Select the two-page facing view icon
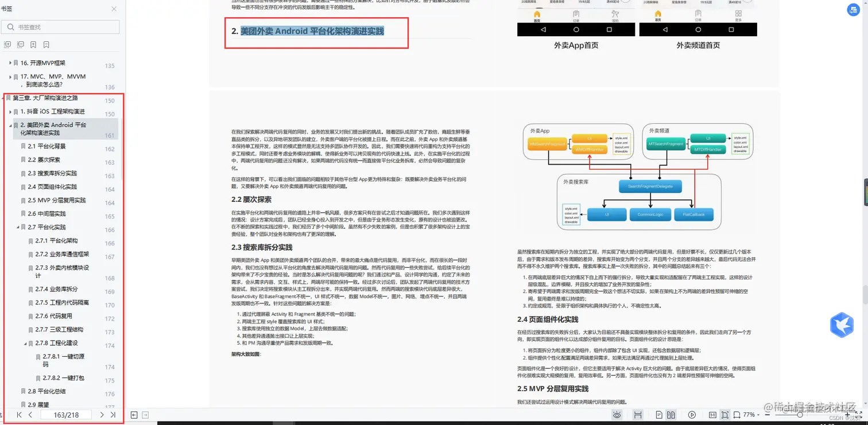The image size is (868, 425). (672, 414)
